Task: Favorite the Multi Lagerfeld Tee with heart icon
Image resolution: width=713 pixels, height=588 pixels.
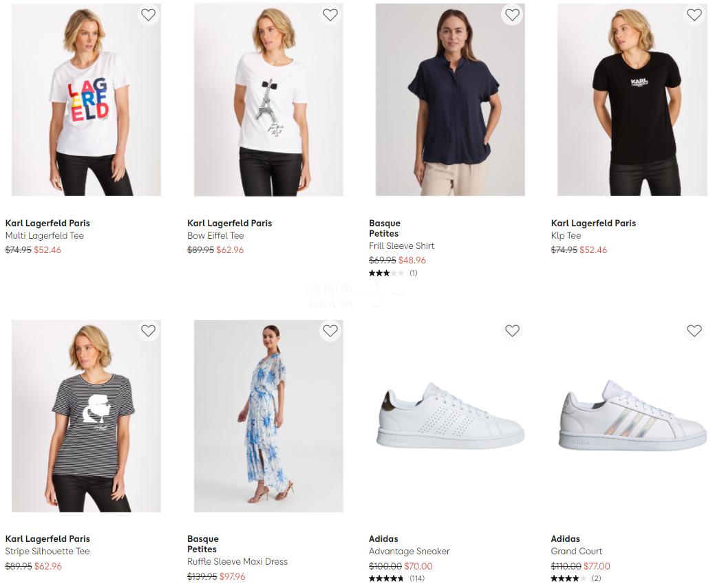Action: [x=148, y=15]
